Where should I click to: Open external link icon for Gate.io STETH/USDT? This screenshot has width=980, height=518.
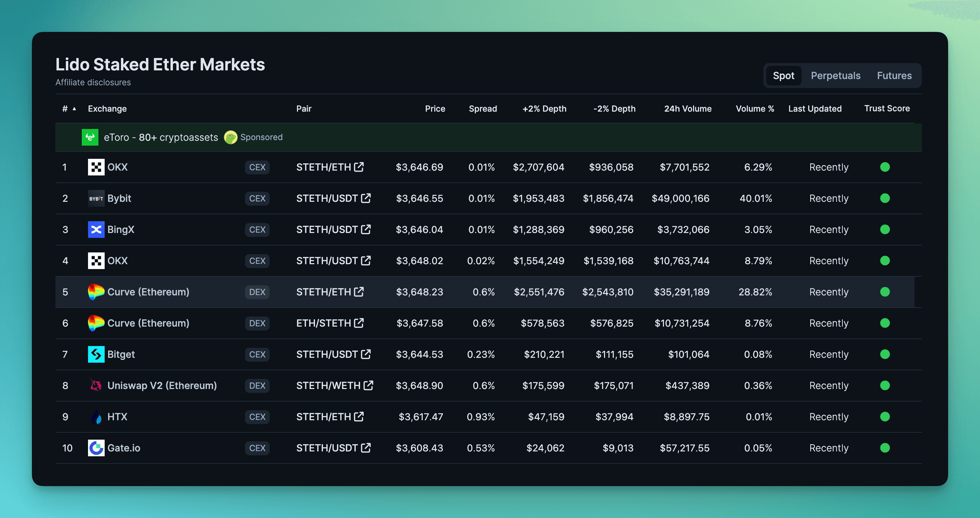(x=366, y=448)
